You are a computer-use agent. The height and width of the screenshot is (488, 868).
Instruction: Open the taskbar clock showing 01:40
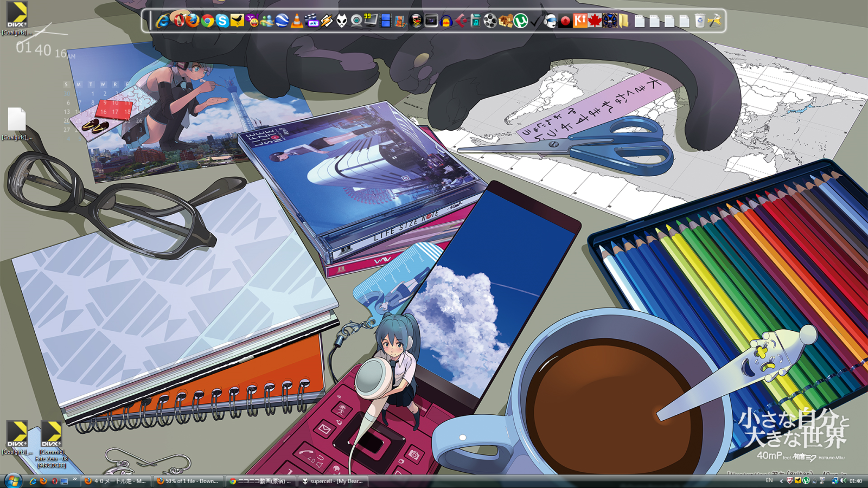pos(856,481)
